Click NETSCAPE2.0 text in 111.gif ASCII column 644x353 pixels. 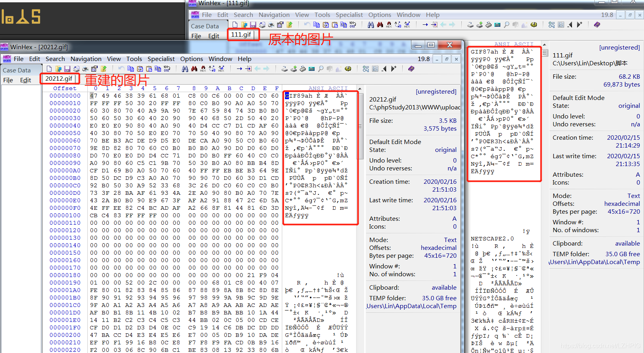[492, 239]
